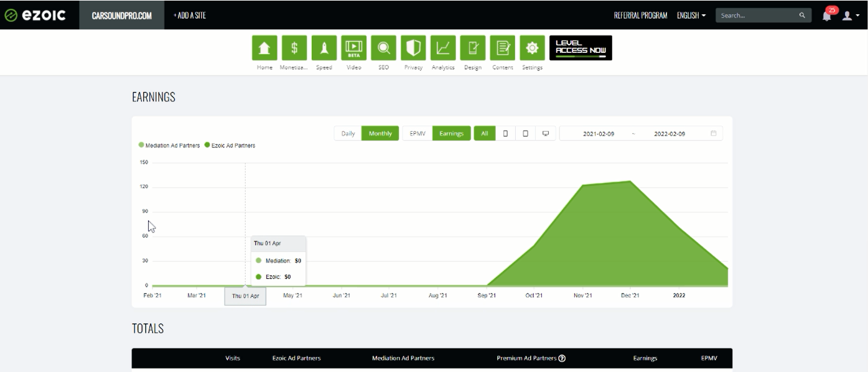
Task: Click the 2022 axis label
Action: (x=679, y=295)
